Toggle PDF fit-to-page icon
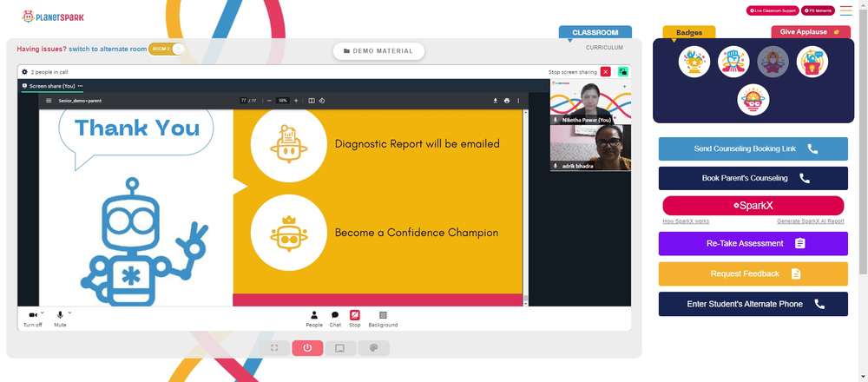This screenshot has width=868, height=382. click(x=312, y=101)
